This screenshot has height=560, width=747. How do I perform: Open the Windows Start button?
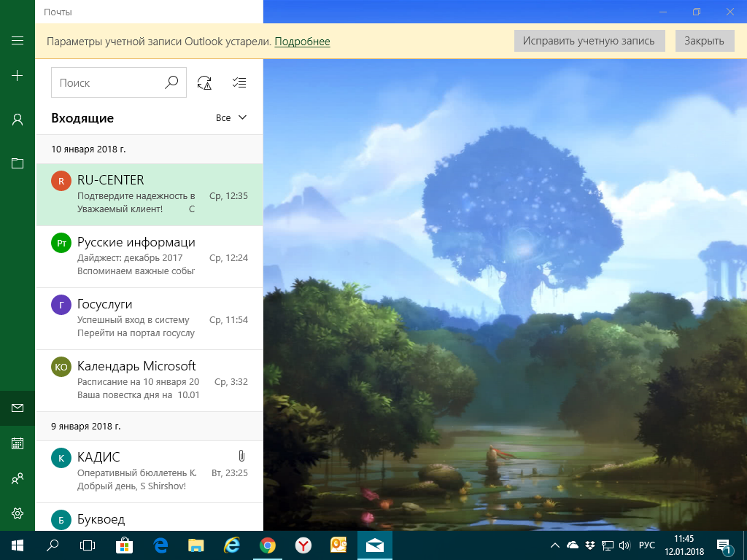18,545
